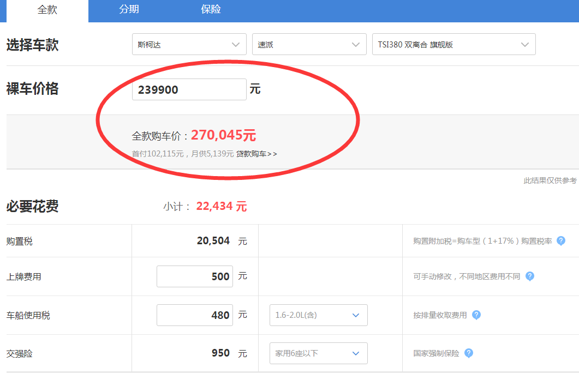This screenshot has height=392, width=579.
Task: Click the 270,045元 total price value
Action: pos(223,135)
